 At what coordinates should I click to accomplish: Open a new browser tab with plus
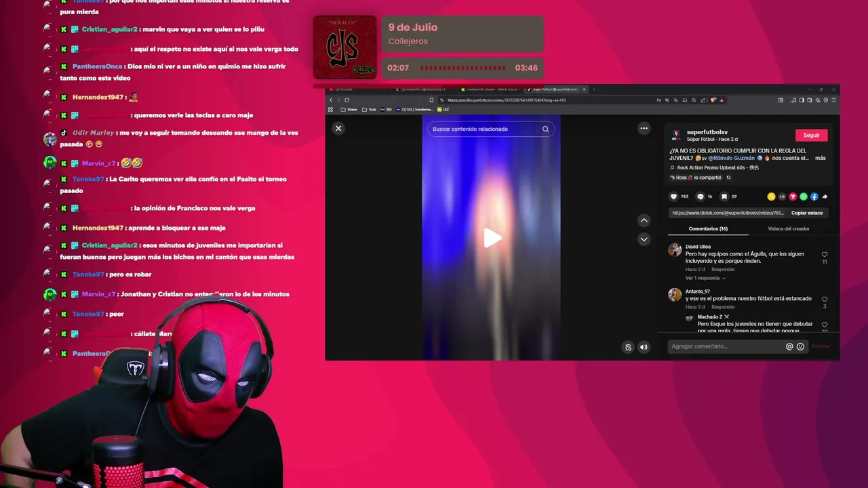pyautogui.click(x=594, y=89)
